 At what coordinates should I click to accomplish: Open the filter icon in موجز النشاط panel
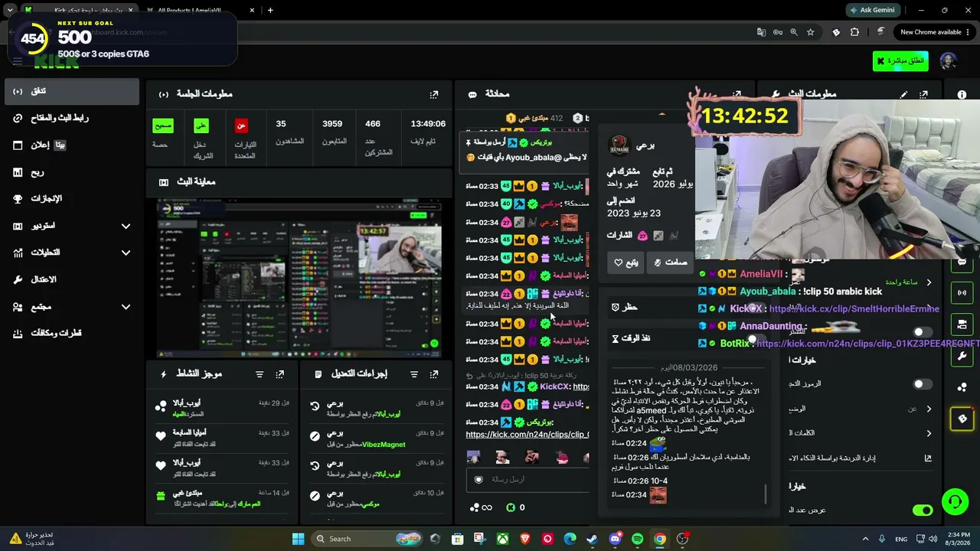click(260, 374)
